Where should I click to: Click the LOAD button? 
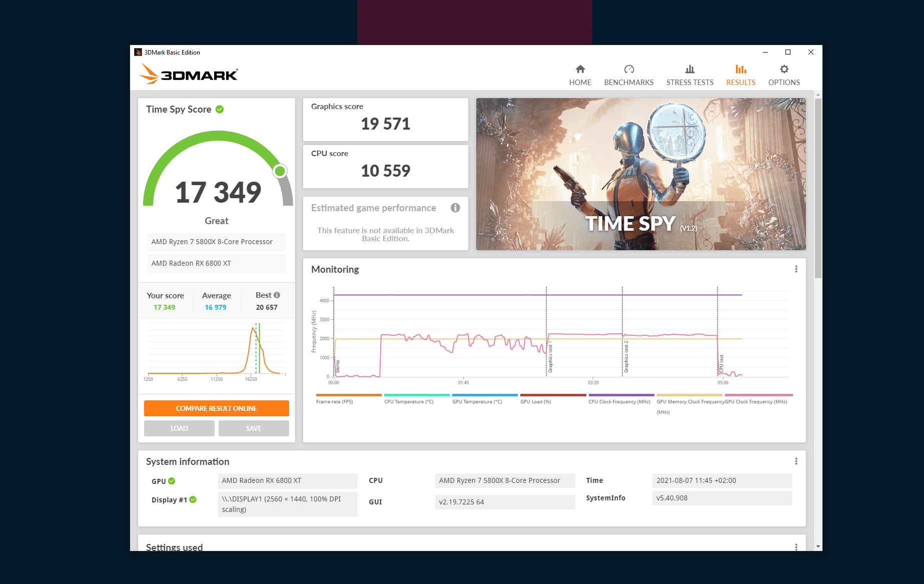point(179,428)
